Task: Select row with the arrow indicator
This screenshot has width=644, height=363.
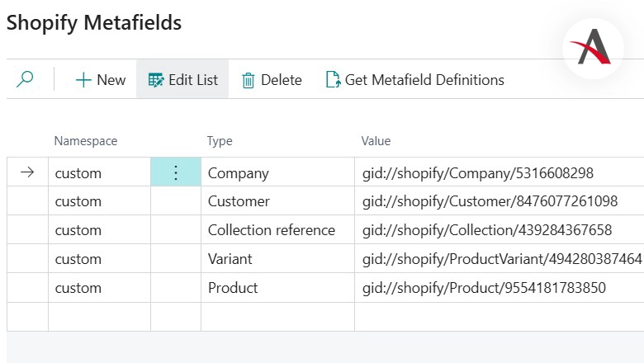Action: (27, 173)
